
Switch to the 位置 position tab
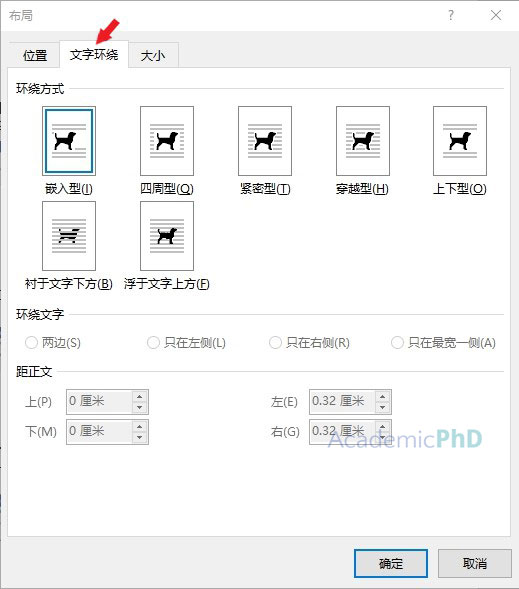35,56
